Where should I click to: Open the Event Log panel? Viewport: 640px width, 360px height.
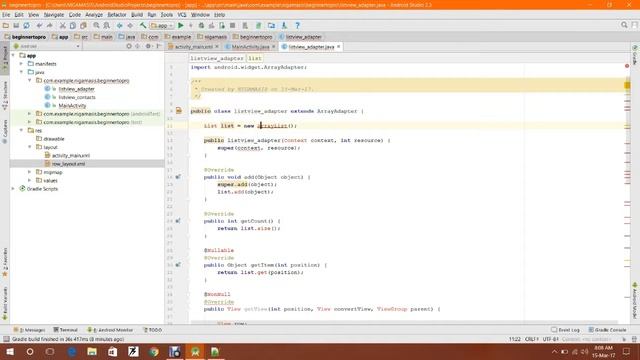565,330
